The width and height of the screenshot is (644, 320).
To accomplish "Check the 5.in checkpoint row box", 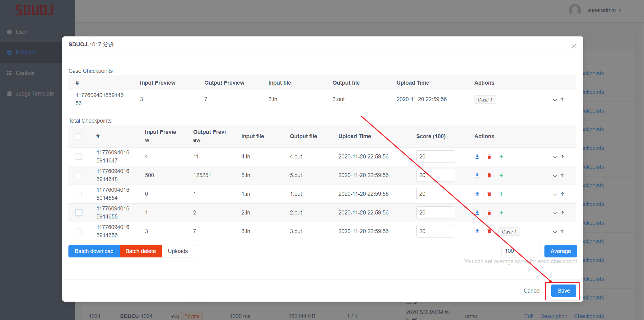I will coord(79,175).
